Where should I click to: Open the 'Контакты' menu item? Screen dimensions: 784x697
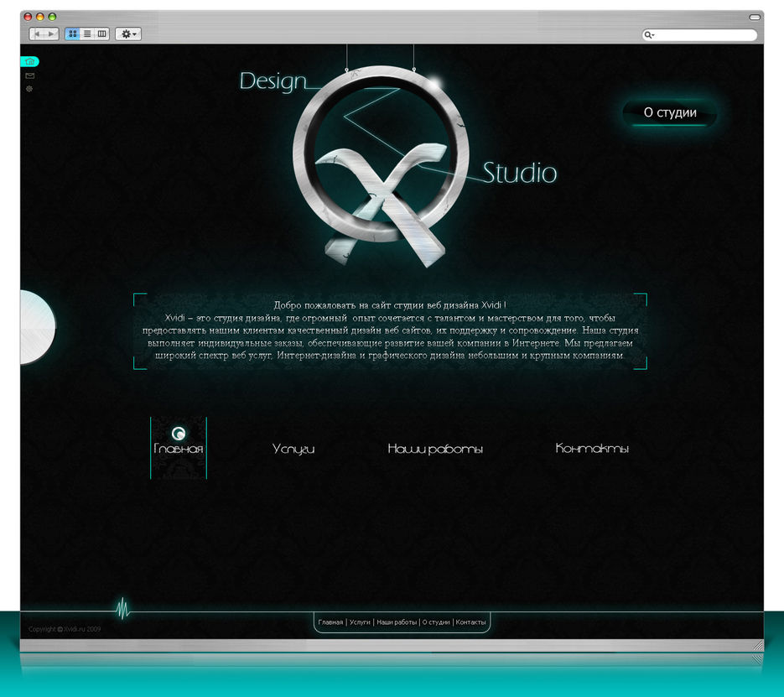(592, 448)
